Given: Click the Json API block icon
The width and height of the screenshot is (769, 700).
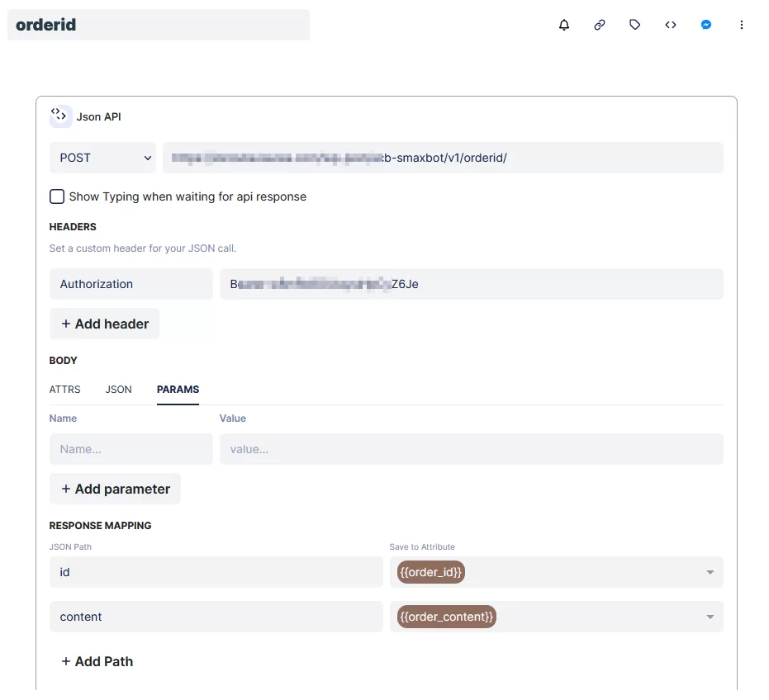Looking at the screenshot, I should pyautogui.click(x=59, y=116).
